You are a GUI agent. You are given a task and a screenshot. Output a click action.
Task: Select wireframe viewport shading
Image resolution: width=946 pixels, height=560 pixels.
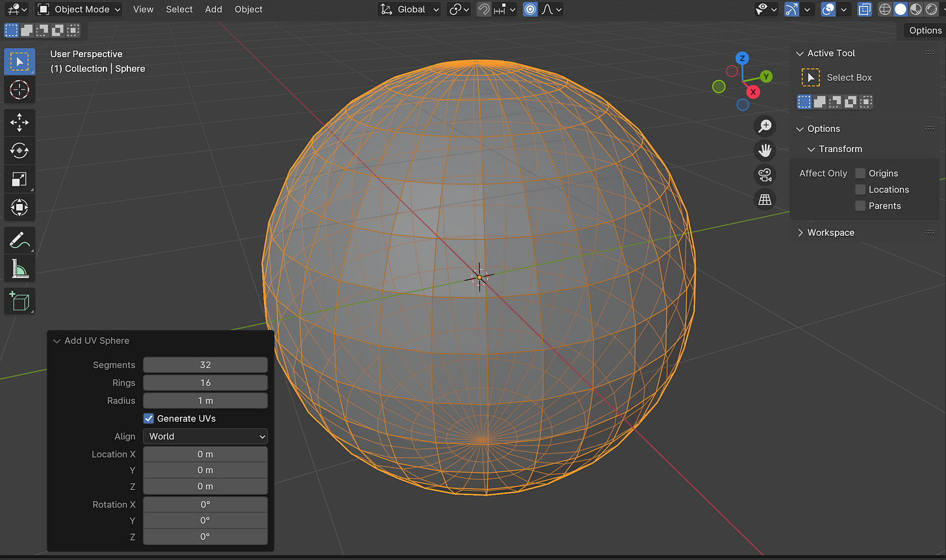click(885, 9)
